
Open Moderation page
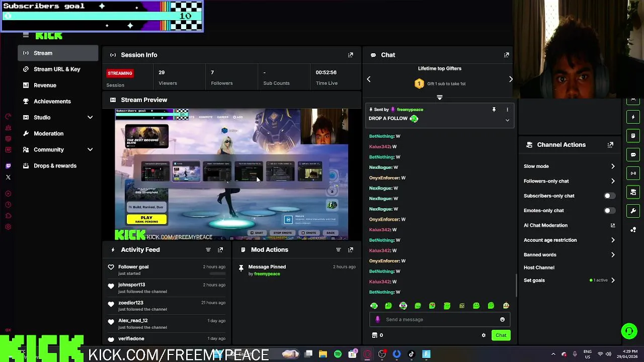pyautogui.click(x=58, y=133)
